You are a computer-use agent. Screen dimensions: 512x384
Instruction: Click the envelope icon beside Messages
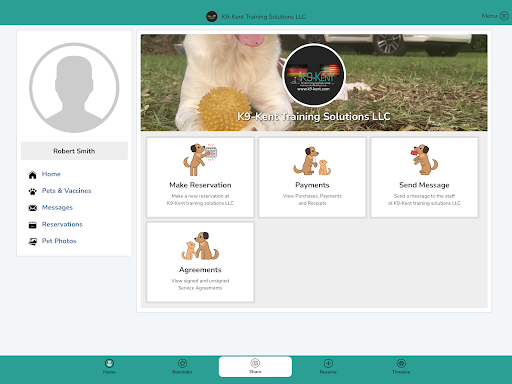point(32,208)
